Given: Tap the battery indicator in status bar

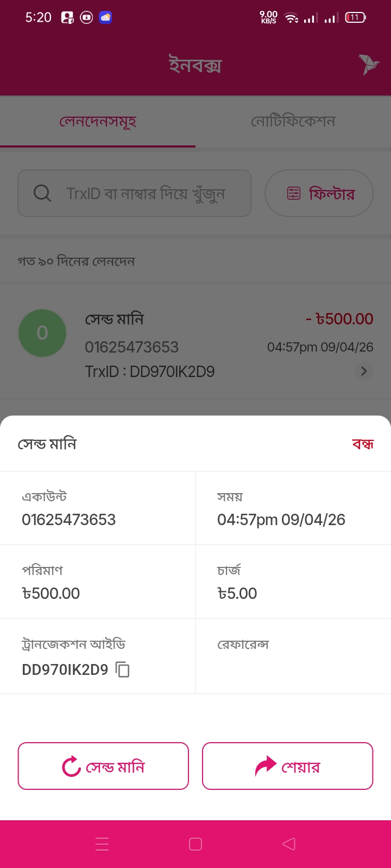Looking at the screenshot, I should coord(355,17).
